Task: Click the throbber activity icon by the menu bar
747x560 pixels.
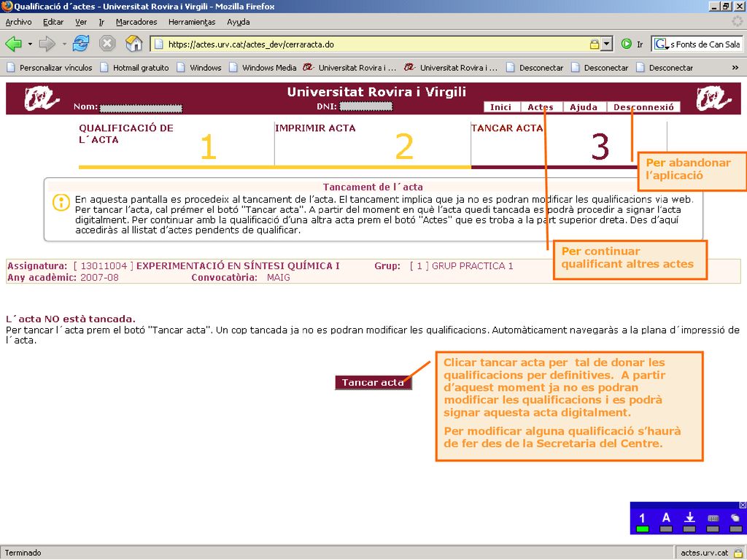Action: [x=738, y=22]
